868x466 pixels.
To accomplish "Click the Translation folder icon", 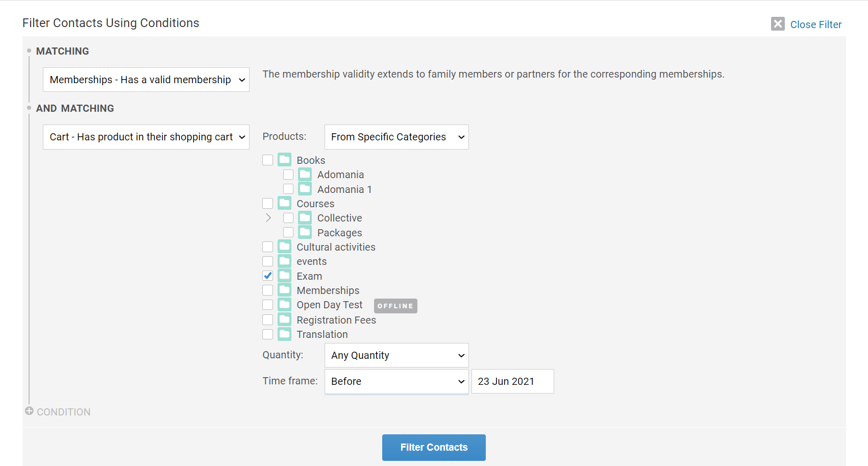I will (x=285, y=334).
